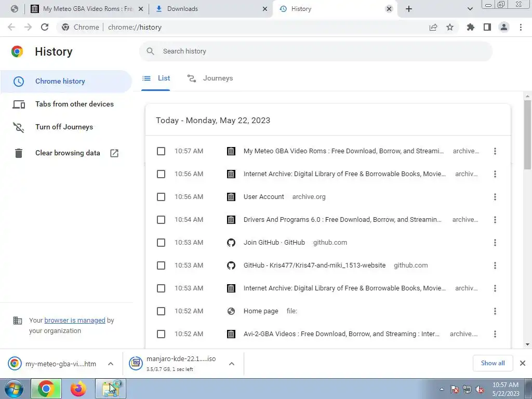This screenshot has height=399, width=532.
Task: Expand options for my-meteo-gba htm download
Action: pos(111,364)
